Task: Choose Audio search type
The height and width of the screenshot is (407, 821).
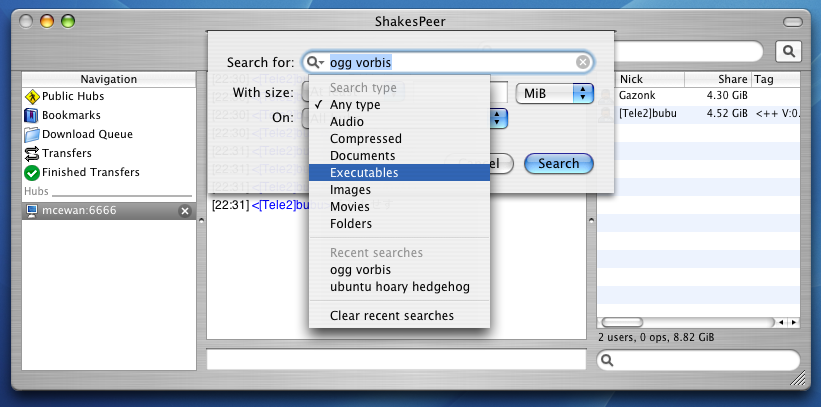Action: (399, 122)
